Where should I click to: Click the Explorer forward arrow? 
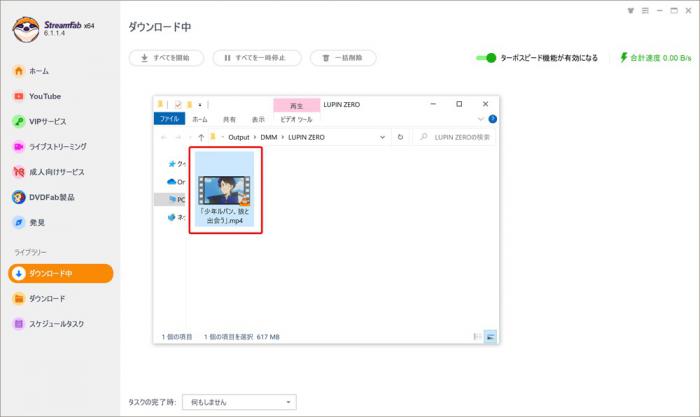pos(178,137)
